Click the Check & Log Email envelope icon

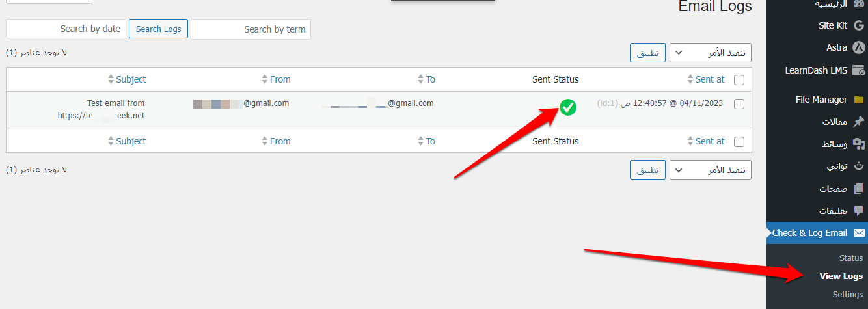[859, 233]
